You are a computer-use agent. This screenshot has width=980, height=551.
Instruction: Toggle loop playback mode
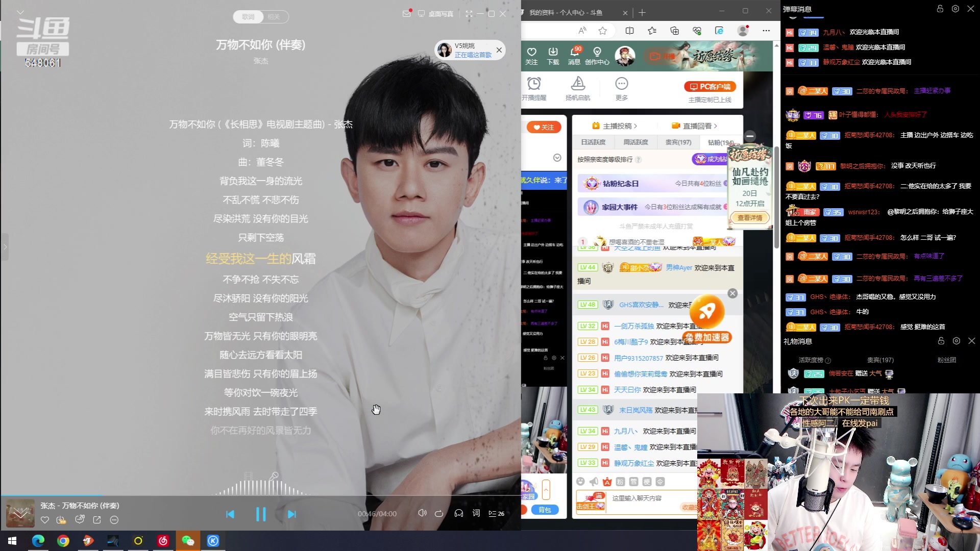click(x=439, y=513)
